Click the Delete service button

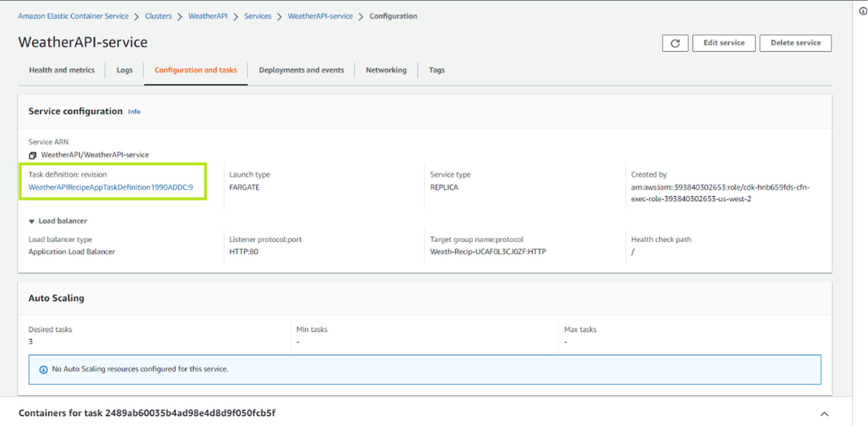pos(795,42)
